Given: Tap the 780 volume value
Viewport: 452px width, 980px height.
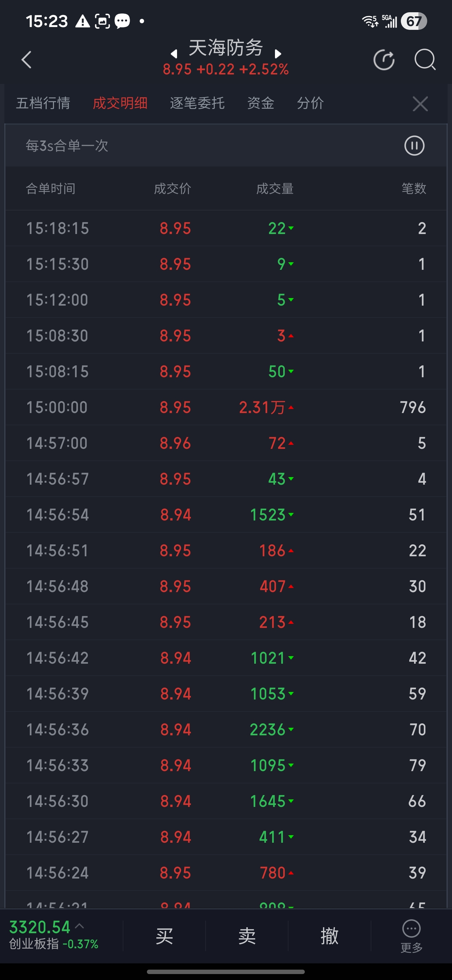Looking at the screenshot, I should pos(272,873).
